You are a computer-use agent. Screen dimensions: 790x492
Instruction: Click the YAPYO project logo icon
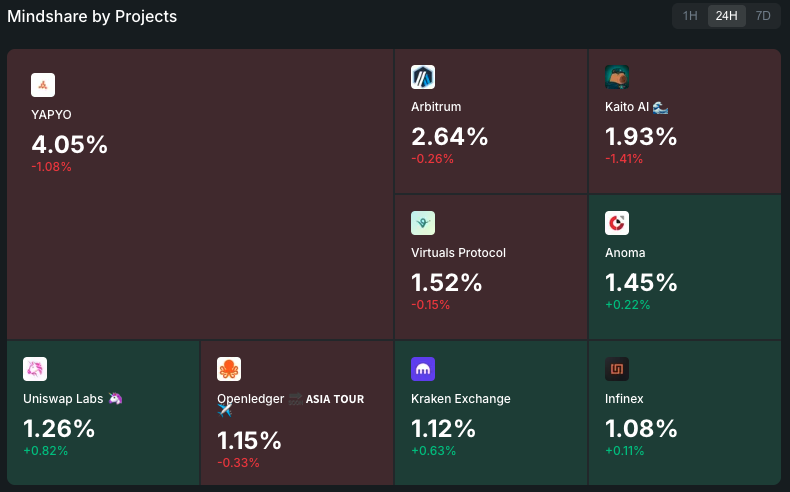[43, 85]
